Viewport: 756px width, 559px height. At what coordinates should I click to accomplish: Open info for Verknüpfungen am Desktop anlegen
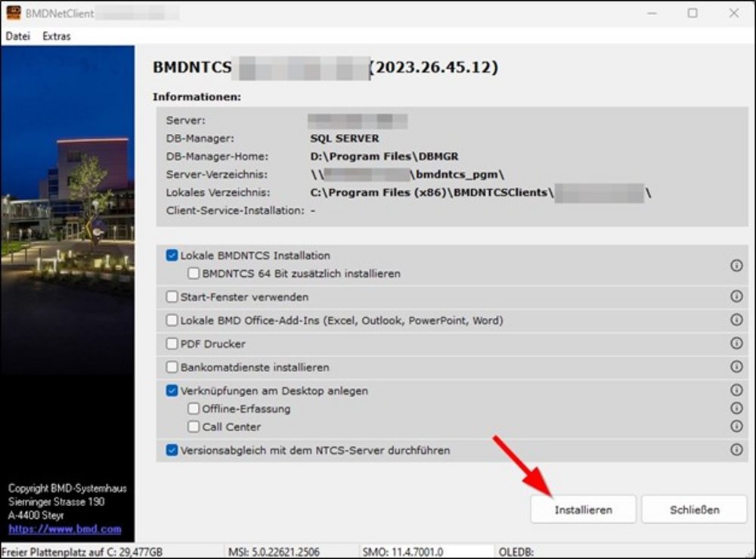click(x=736, y=390)
